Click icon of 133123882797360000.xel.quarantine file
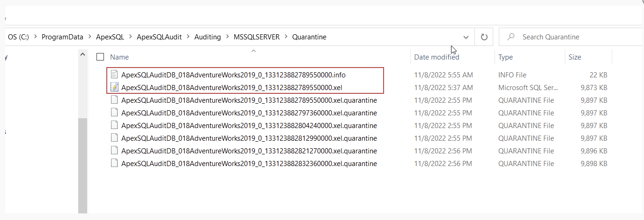 [114, 113]
